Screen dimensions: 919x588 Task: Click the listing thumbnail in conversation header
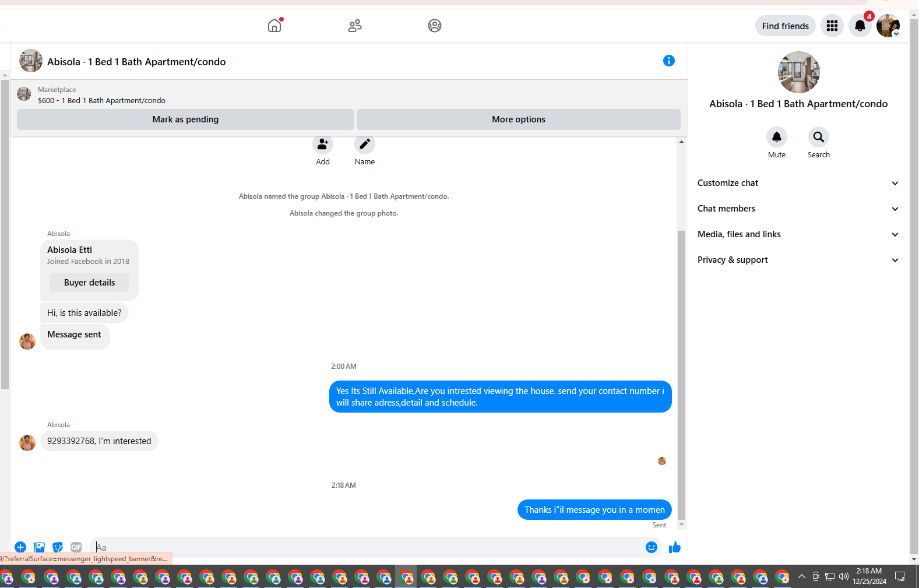31,61
